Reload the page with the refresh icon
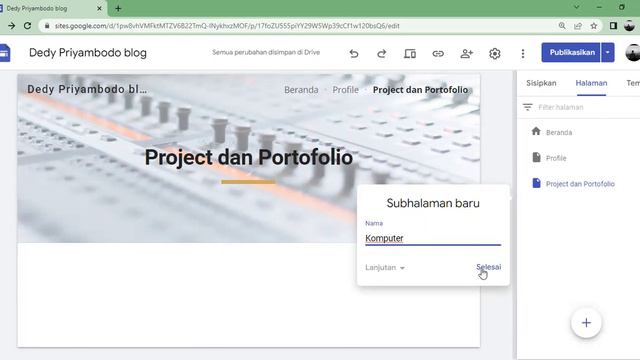Image resolution: width=640 pixels, height=360 pixels. pos(27,26)
